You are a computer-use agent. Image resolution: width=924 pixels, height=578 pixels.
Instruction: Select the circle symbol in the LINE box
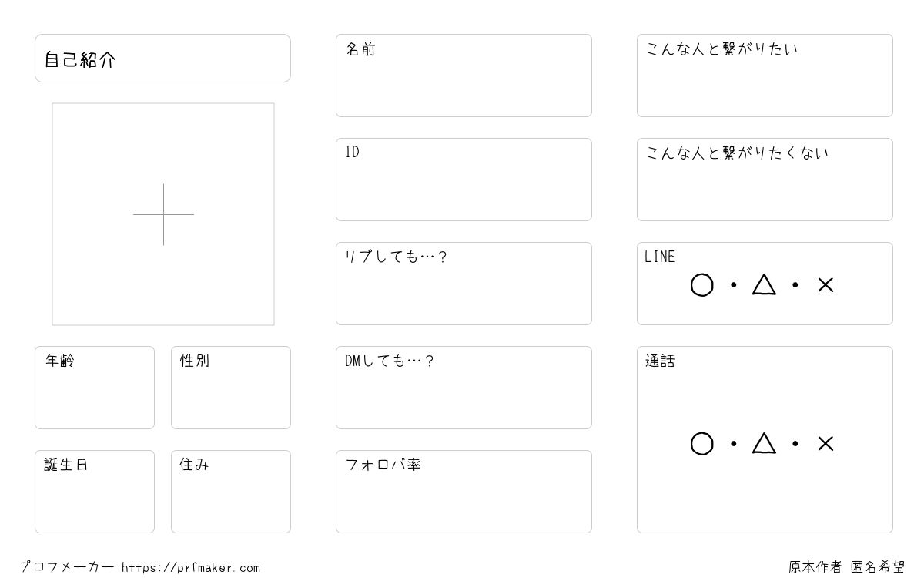point(701,285)
